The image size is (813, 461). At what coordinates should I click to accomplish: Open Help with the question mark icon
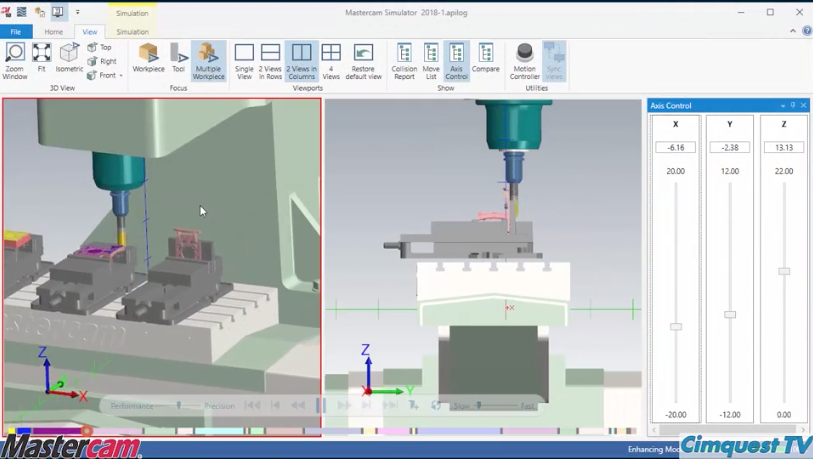click(807, 31)
